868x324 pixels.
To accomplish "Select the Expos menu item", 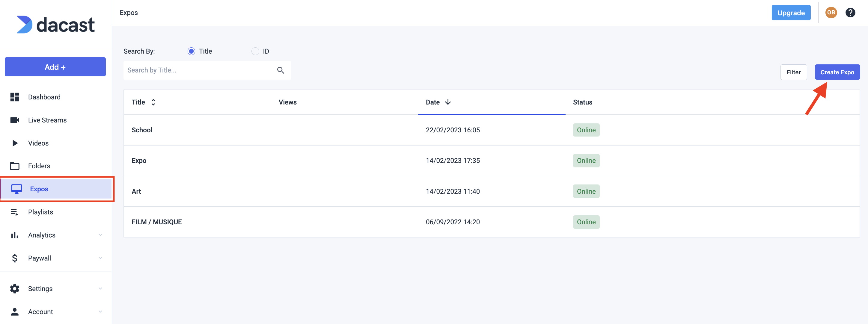I will point(56,189).
